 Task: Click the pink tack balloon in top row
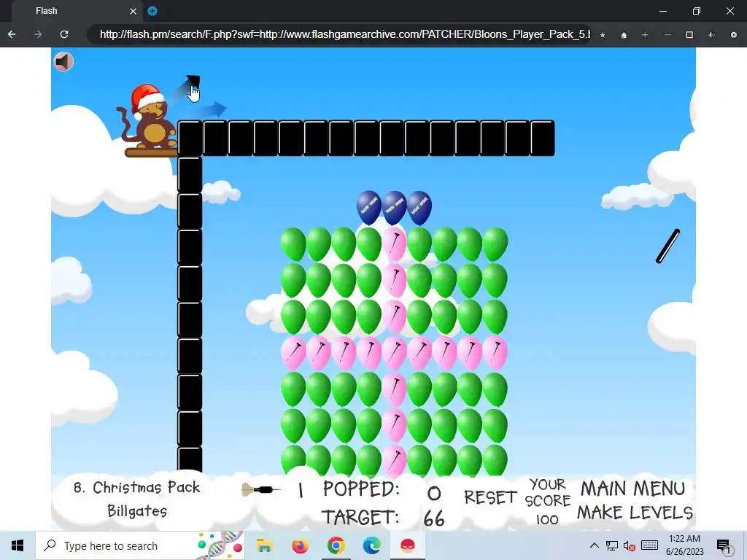coord(394,244)
